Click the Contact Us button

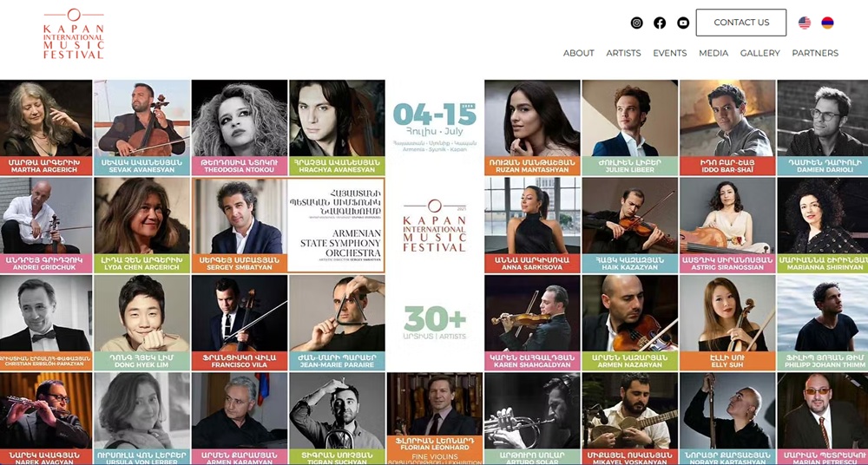pyautogui.click(x=741, y=23)
